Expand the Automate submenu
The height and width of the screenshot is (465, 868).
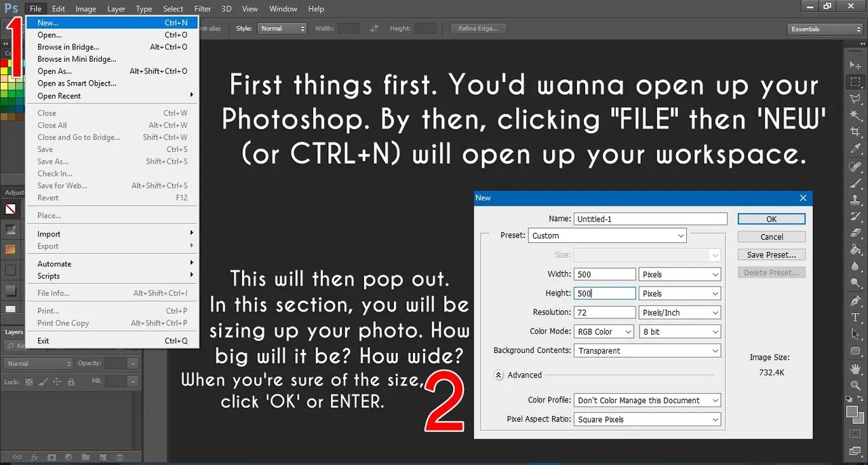(x=113, y=264)
